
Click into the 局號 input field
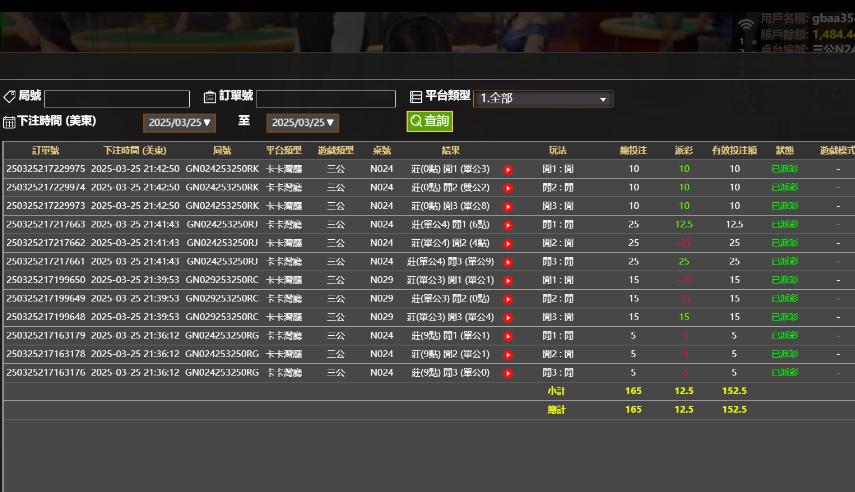click(x=117, y=99)
